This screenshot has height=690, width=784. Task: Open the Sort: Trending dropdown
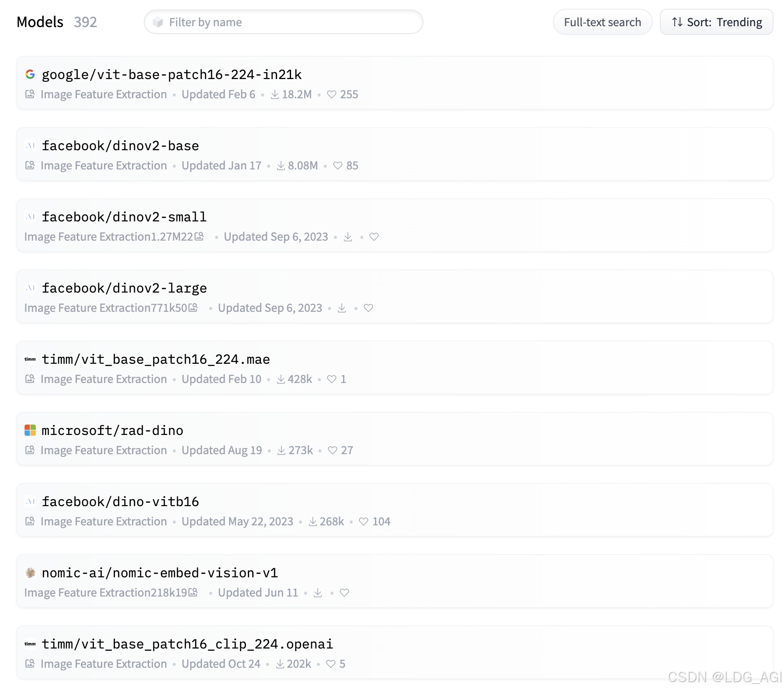coord(717,22)
